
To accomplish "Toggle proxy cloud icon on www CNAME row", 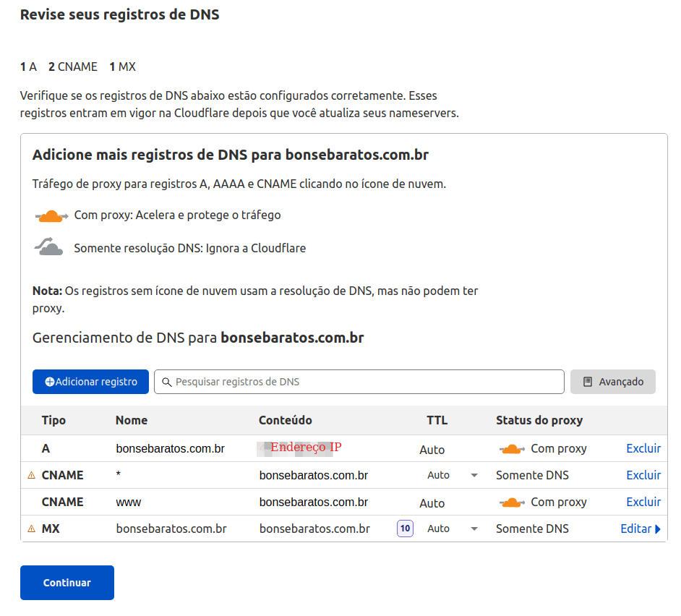I will pyautogui.click(x=512, y=502).
